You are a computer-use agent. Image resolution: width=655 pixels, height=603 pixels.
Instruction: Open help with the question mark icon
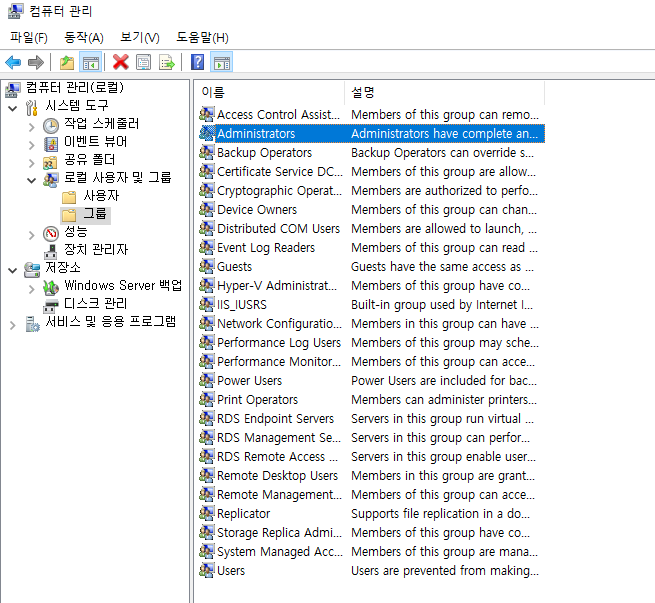coord(197,63)
